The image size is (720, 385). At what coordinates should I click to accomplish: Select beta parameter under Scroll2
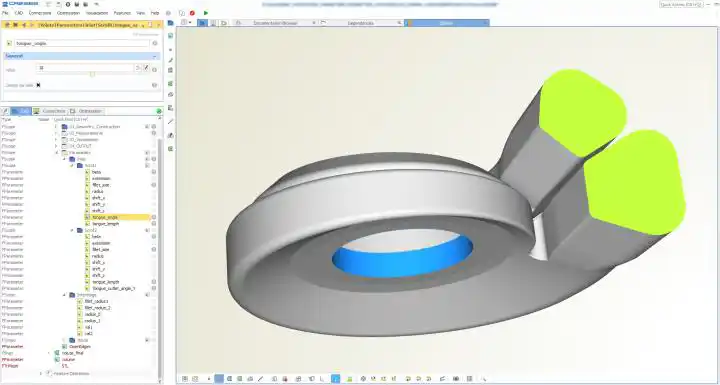click(x=96, y=236)
